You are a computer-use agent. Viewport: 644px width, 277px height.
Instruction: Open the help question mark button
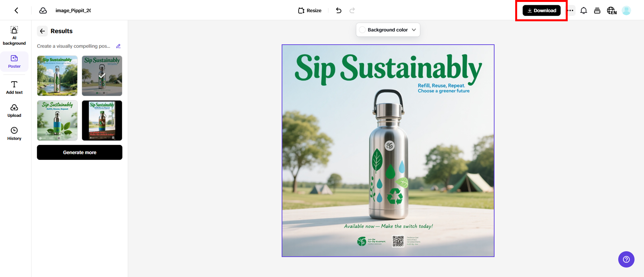click(x=626, y=259)
